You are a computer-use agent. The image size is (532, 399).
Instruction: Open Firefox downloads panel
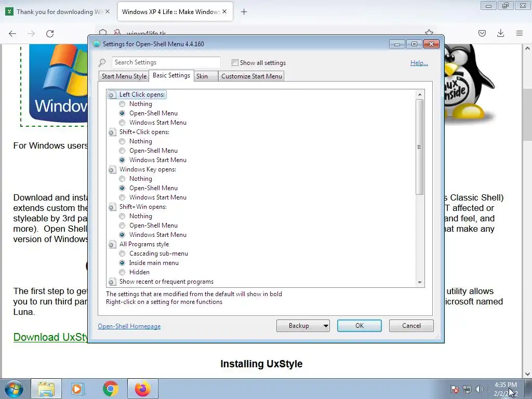(x=500, y=33)
